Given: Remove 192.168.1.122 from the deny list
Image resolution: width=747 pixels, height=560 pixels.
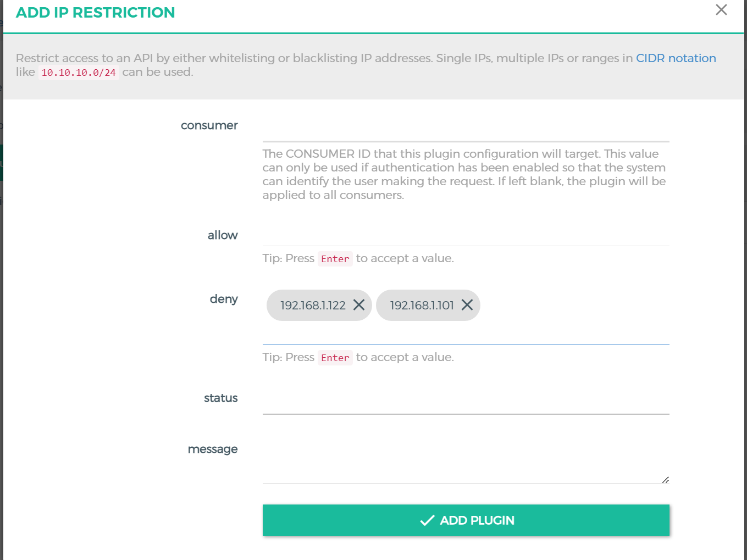Looking at the screenshot, I should (359, 305).
